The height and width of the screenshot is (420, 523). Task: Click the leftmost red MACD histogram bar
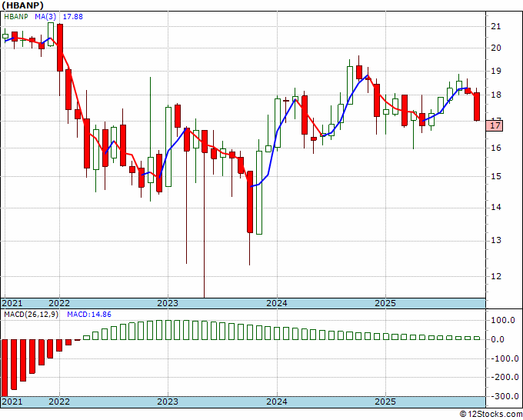pos(5,368)
